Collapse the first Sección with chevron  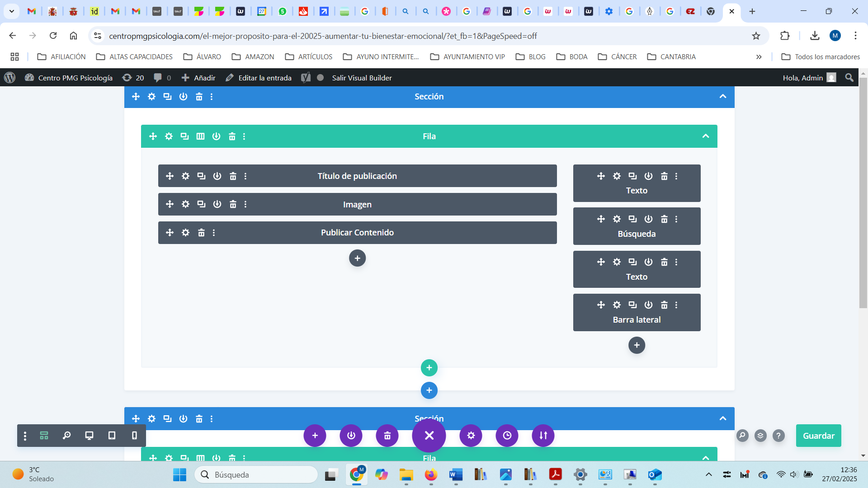tap(722, 97)
